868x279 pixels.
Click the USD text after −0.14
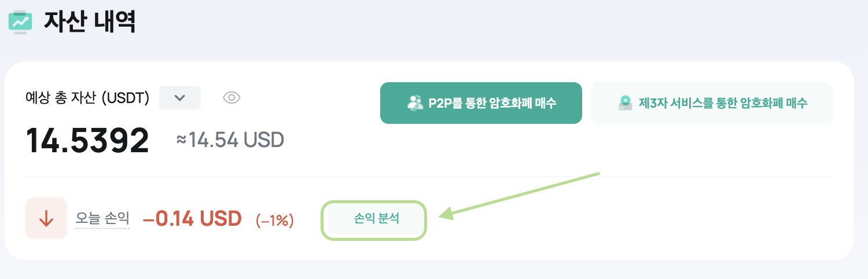point(220,218)
